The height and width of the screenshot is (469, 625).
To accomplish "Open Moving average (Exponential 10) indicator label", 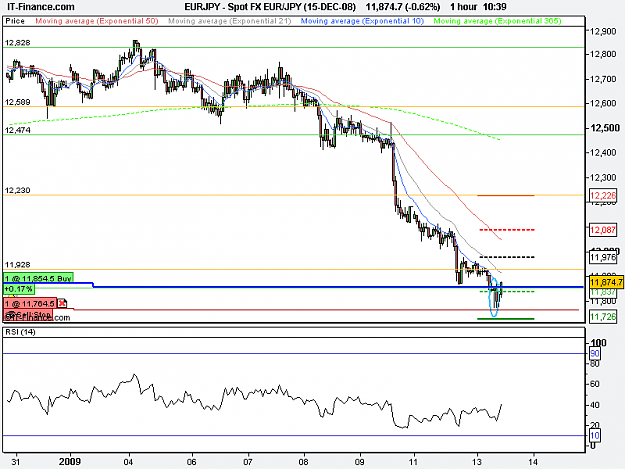I will 362,21.
